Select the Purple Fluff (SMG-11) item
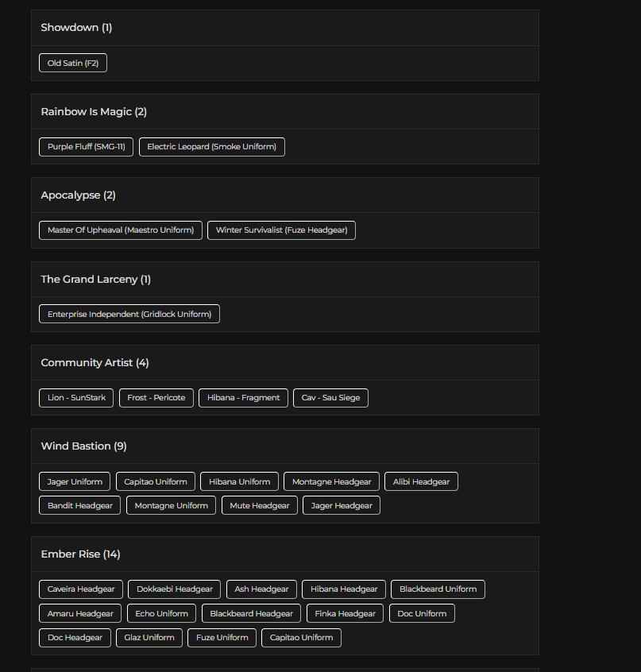 (87, 147)
